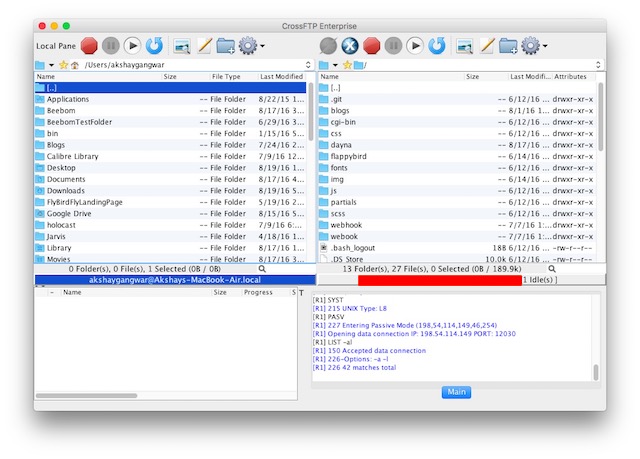Image resolution: width=640 pixels, height=459 pixels.
Task: Click the remote pane search magnifier
Action: 552,269
